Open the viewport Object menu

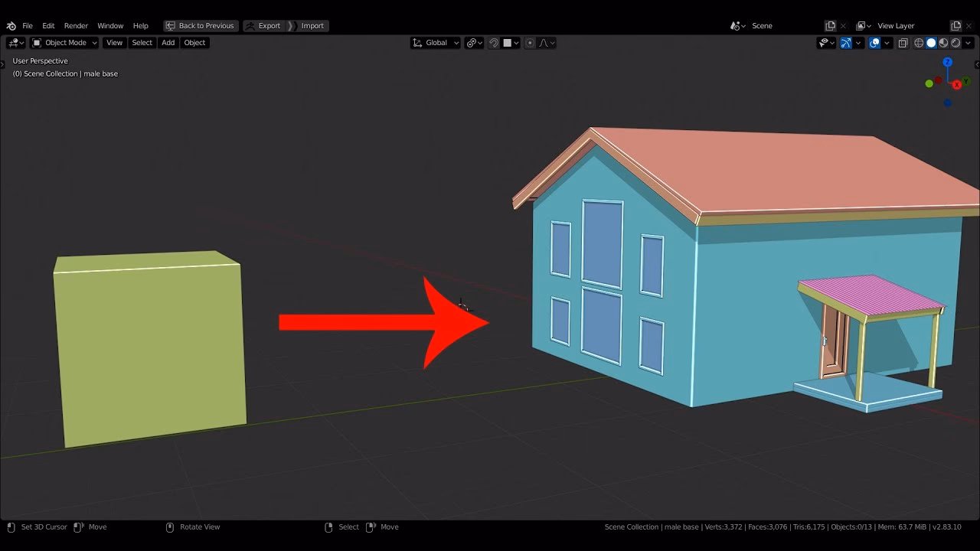tap(194, 43)
